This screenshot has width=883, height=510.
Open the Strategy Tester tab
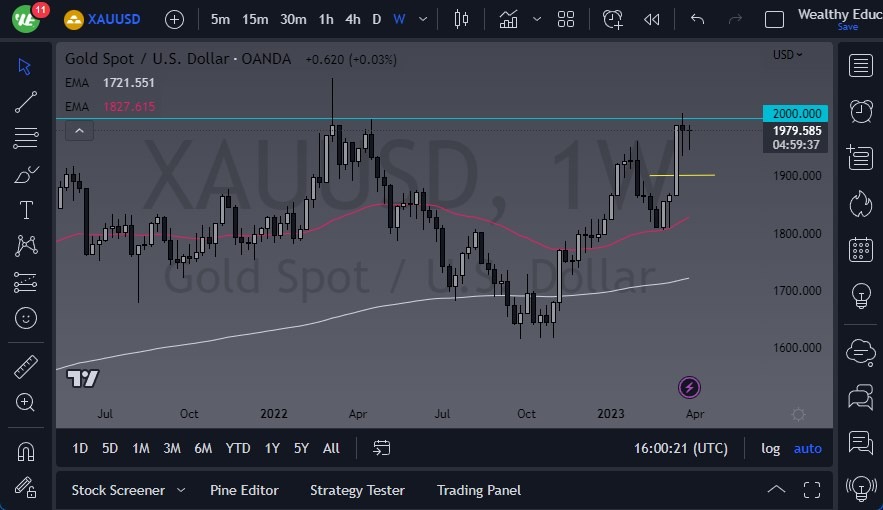tap(357, 490)
